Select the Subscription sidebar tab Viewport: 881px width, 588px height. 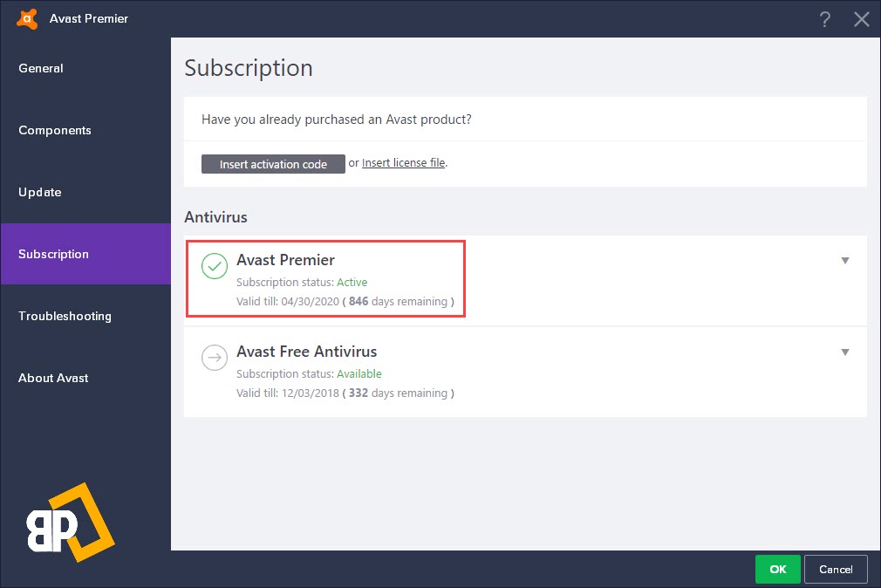[x=54, y=254]
